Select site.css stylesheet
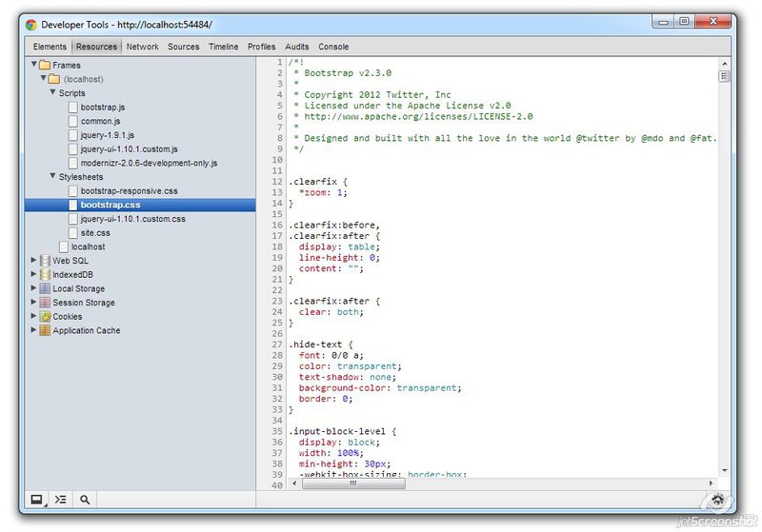Screen dimensions: 762x532 (x=95, y=233)
